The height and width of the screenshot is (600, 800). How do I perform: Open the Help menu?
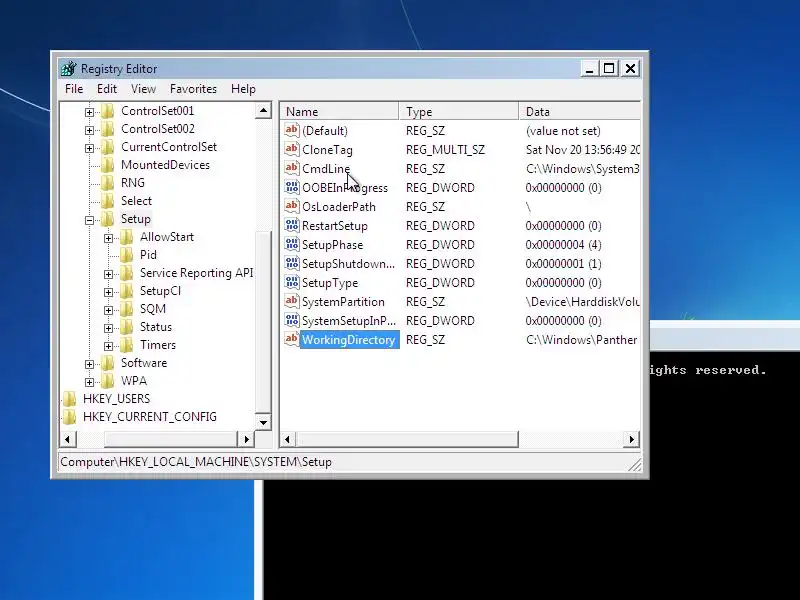pos(243,89)
